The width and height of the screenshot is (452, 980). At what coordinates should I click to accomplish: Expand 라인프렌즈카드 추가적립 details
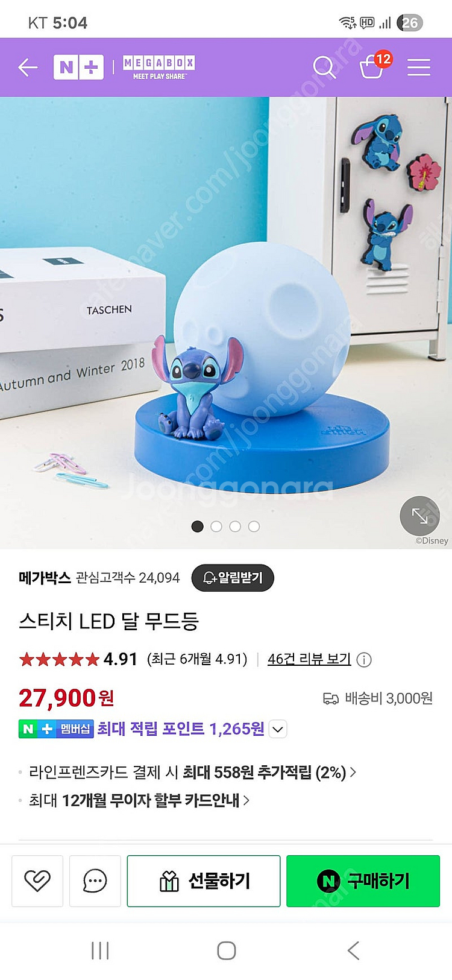pyautogui.click(x=192, y=773)
